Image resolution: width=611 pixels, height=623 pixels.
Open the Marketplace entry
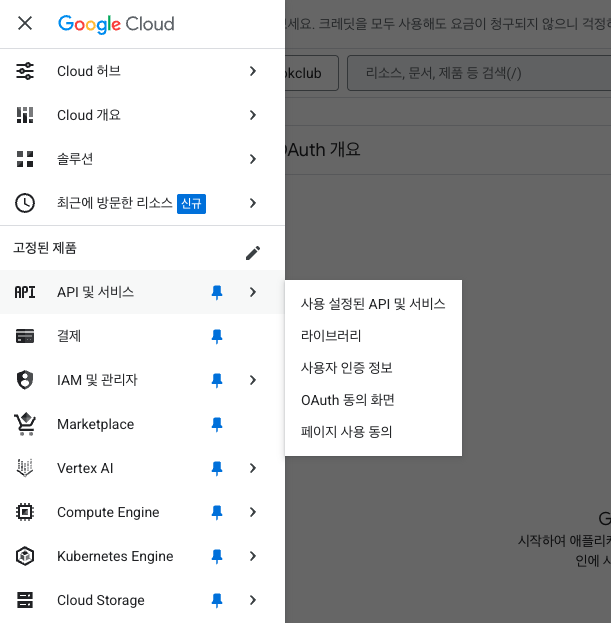[x=142, y=424]
